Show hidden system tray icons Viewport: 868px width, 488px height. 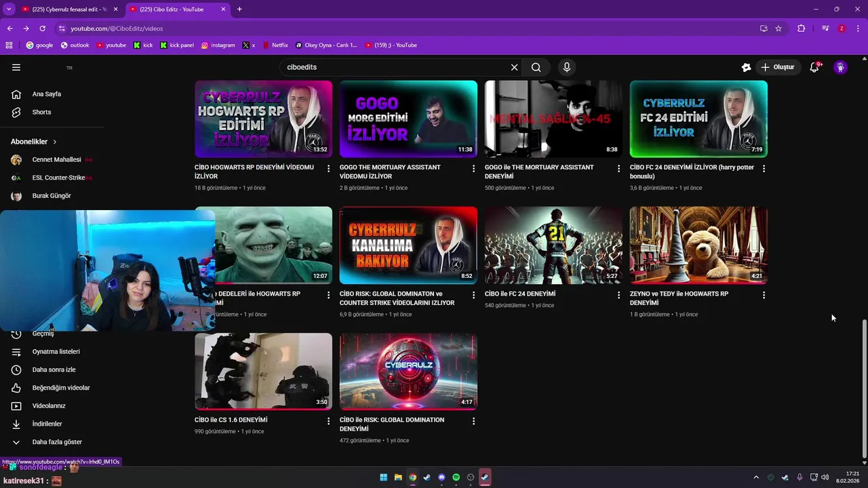pos(756,477)
